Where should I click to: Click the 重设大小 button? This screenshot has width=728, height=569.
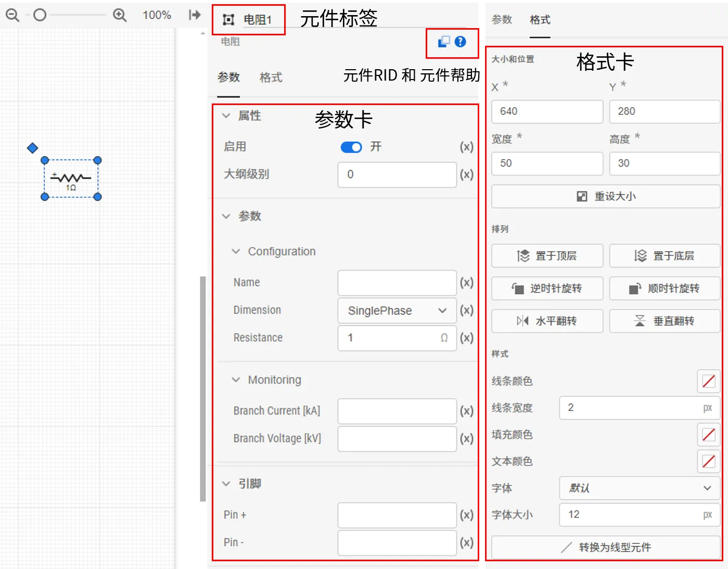pyautogui.click(x=606, y=197)
